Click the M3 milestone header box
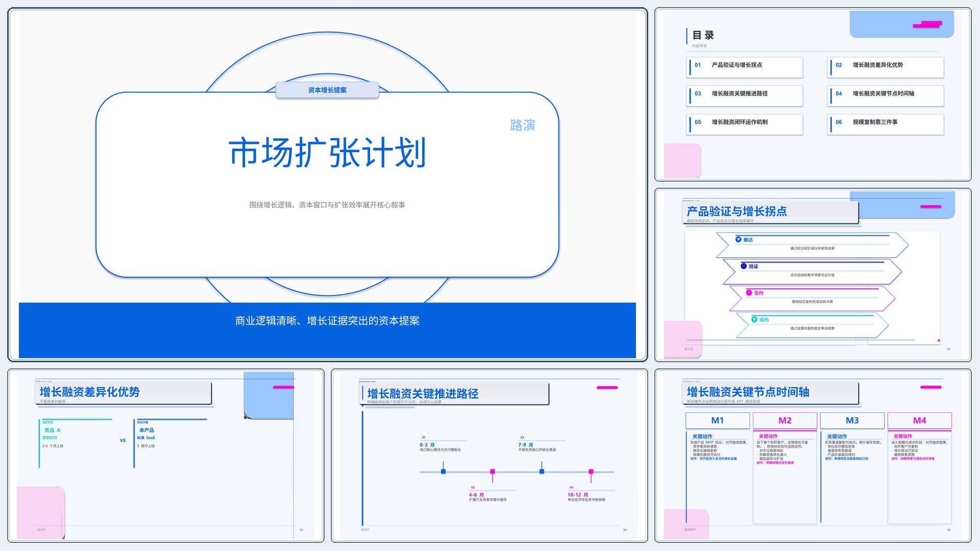This screenshot has height=551, width=980. click(852, 420)
